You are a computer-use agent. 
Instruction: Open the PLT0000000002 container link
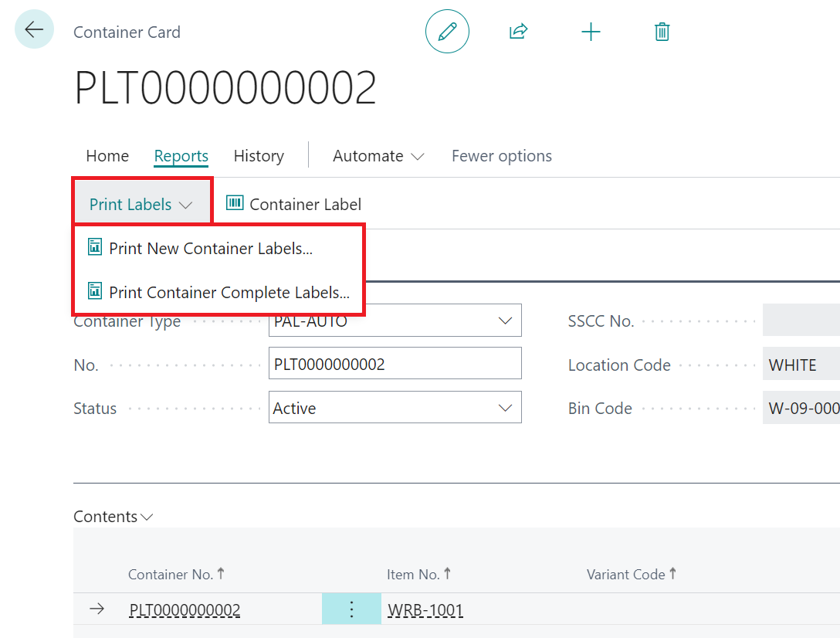pos(185,609)
